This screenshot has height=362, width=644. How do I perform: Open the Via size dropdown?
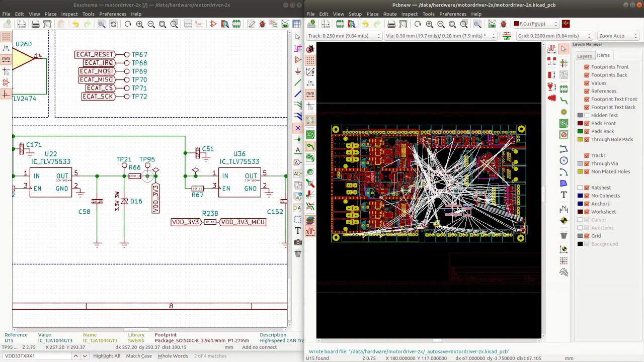pos(441,36)
